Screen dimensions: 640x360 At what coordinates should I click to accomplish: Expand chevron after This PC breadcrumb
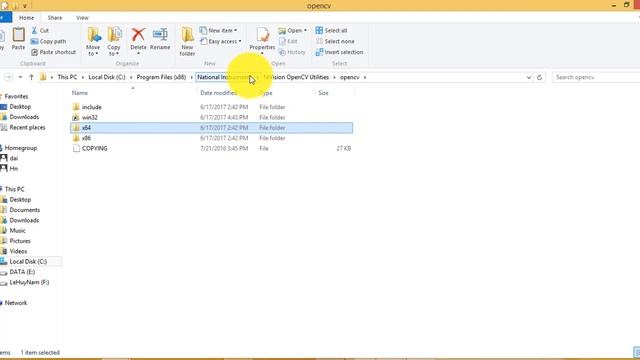[x=83, y=77]
